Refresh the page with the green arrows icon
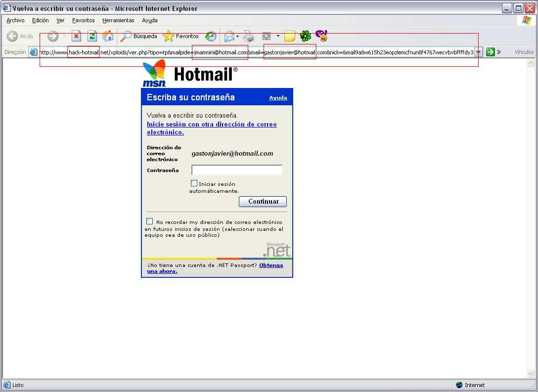This screenshot has width=538, height=392. click(92, 36)
